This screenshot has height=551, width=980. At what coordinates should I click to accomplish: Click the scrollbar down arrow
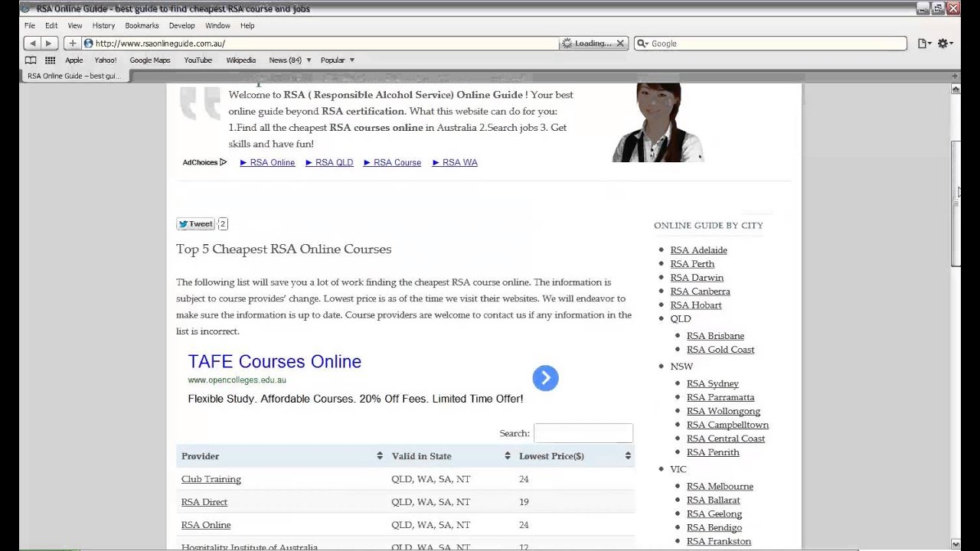click(x=955, y=544)
